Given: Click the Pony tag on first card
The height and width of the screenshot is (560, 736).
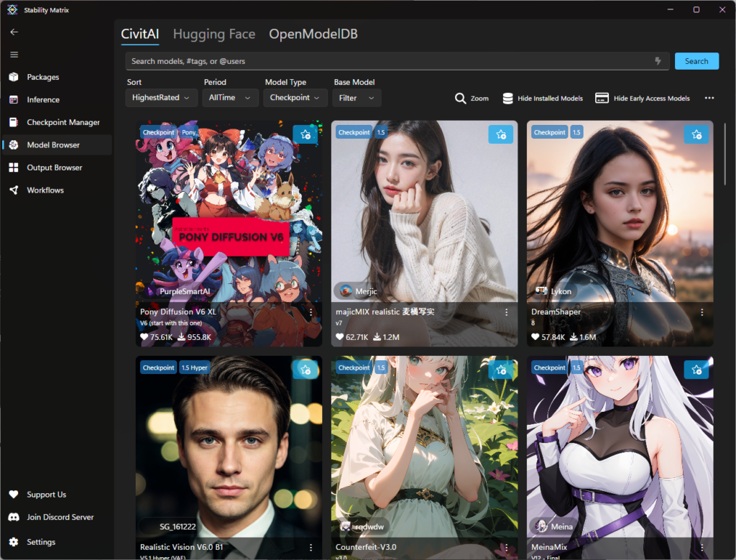Looking at the screenshot, I should pos(189,132).
